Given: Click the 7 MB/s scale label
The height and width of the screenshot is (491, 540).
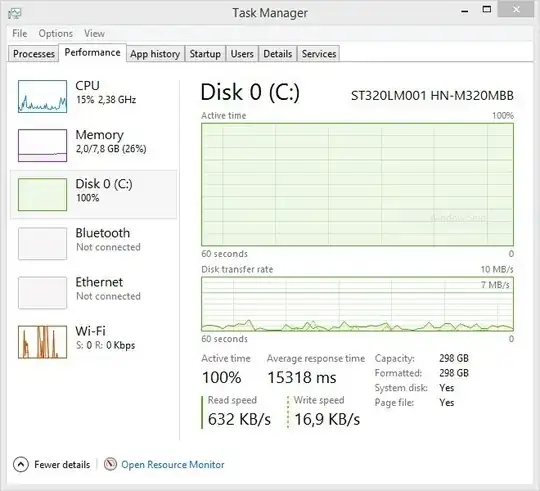Looking at the screenshot, I should [x=495, y=285].
